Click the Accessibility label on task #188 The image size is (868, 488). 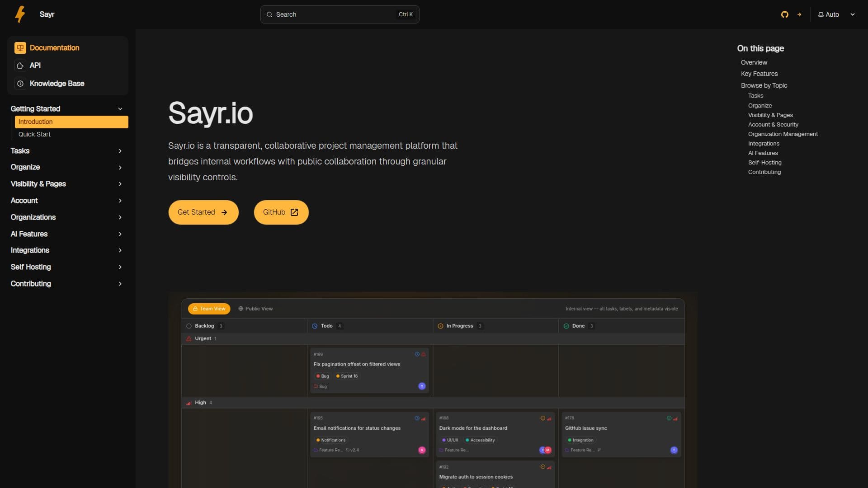click(x=480, y=441)
